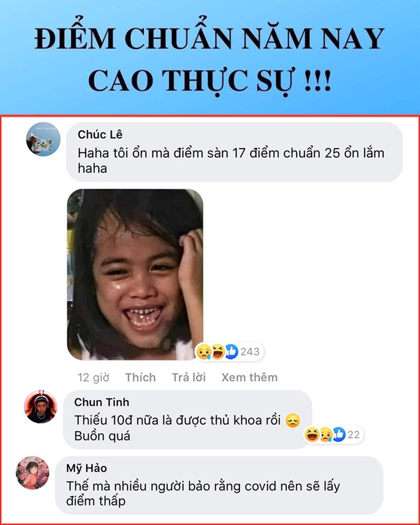Click the thumbs-up reaction beside 22
420x525 pixels.
[x=339, y=435]
